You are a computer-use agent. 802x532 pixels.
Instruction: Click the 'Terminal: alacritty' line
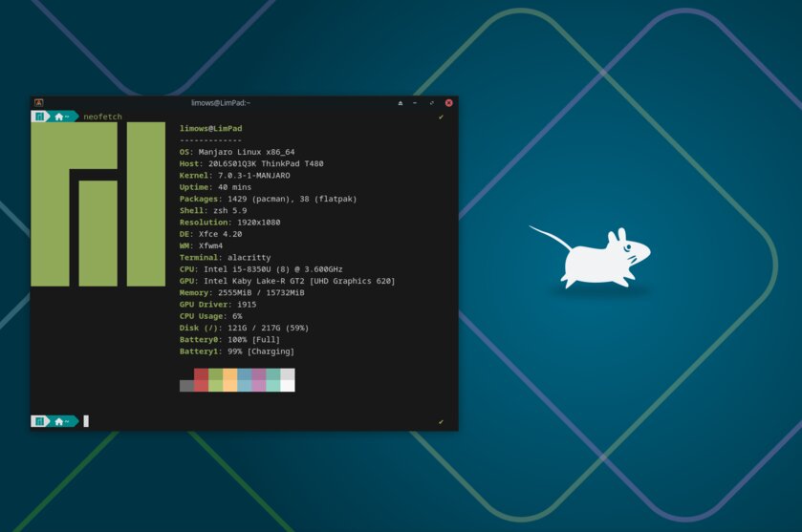pos(225,258)
